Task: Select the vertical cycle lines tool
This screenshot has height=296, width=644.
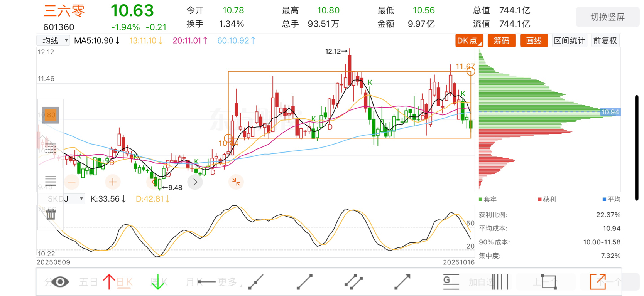Action: click(x=500, y=282)
